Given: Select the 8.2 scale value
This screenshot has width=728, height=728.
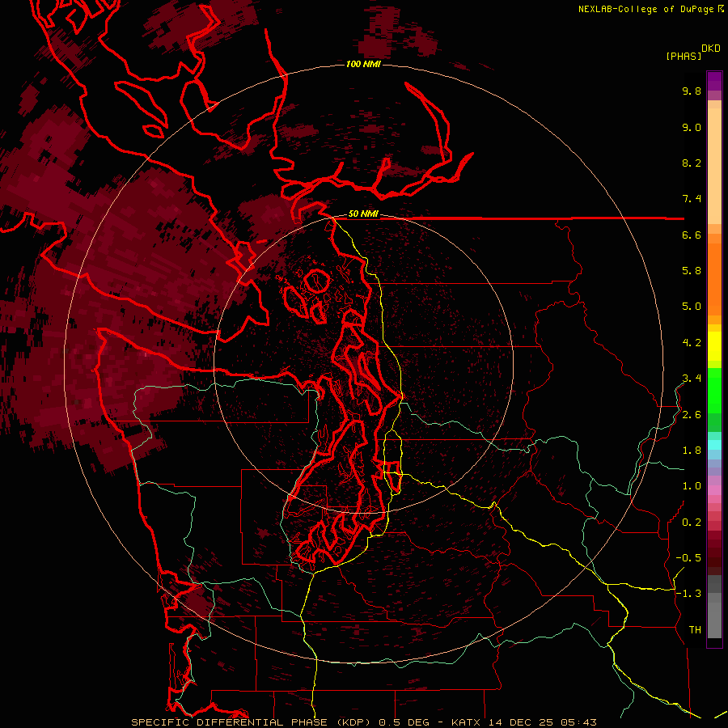Looking at the screenshot, I should click(x=692, y=163).
